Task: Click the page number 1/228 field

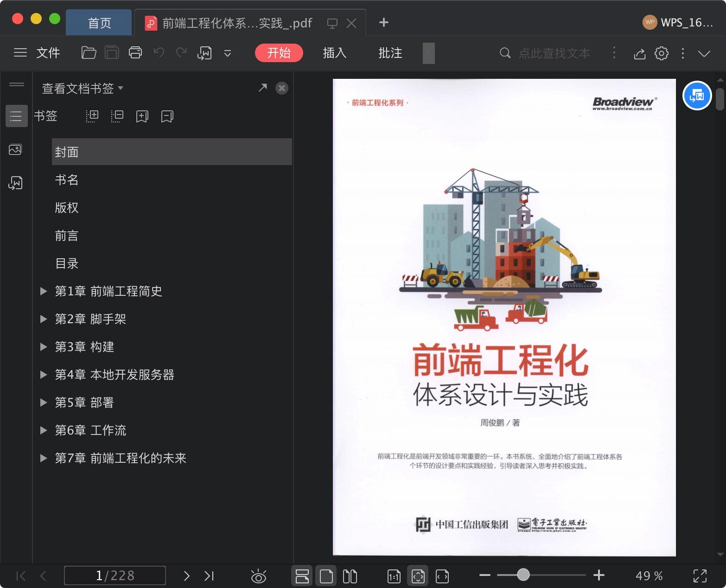Action: [115, 575]
